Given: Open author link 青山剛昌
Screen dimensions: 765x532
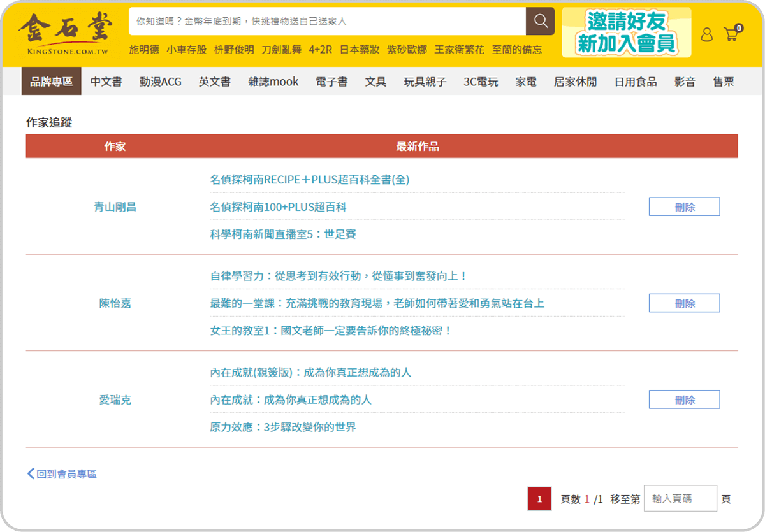Looking at the screenshot, I should tap(115, 207).
